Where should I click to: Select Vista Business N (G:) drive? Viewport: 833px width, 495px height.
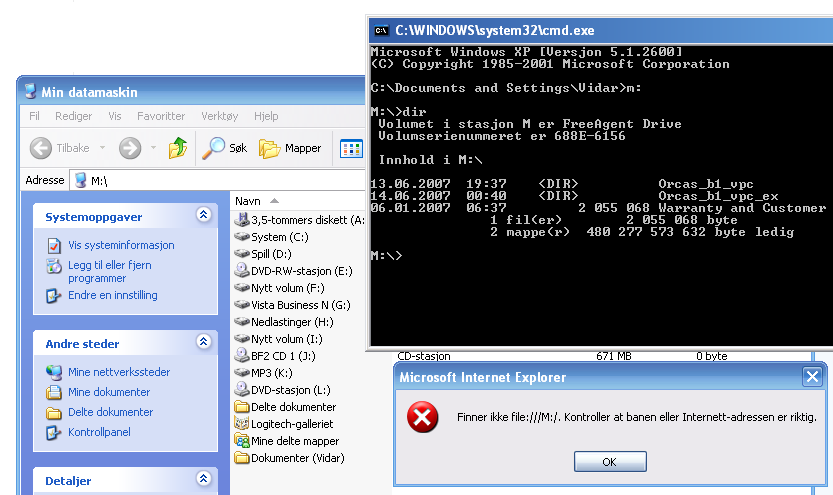292,305
